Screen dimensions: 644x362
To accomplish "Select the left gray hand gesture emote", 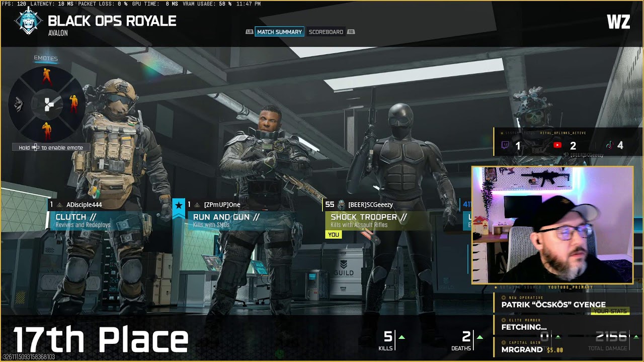I will point(19,104).
